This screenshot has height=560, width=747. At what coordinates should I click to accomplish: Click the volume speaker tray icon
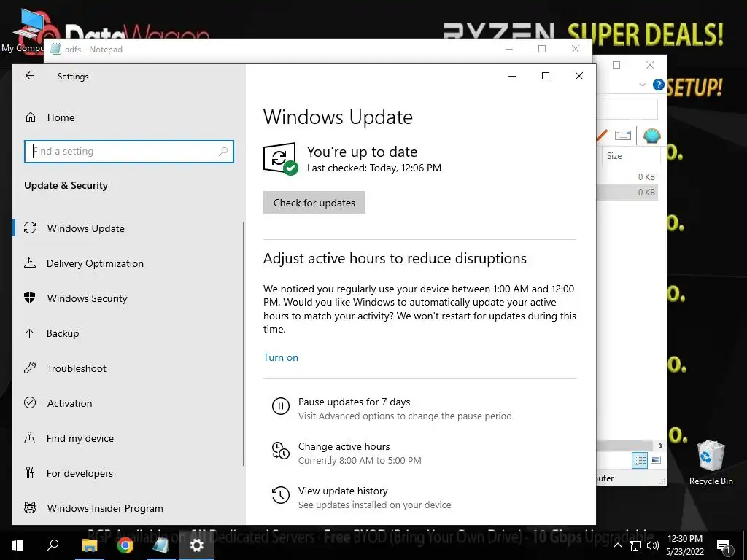click(x=653, y=545)
